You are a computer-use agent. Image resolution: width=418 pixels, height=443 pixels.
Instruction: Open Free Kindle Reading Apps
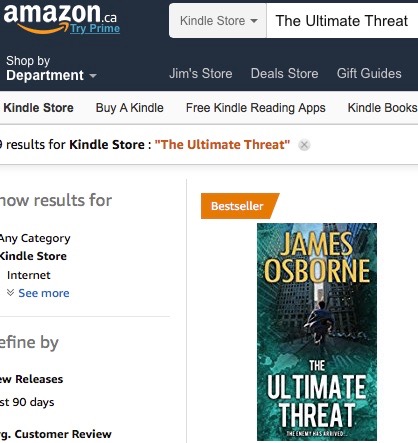pyautogui.click(x=256, y=108)
